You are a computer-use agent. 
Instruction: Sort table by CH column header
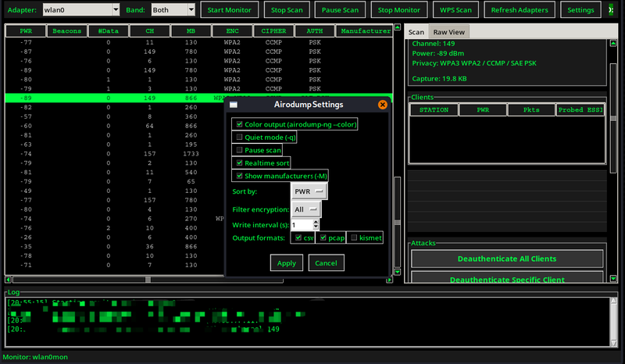pyautogui.click(x=150, y=30)
